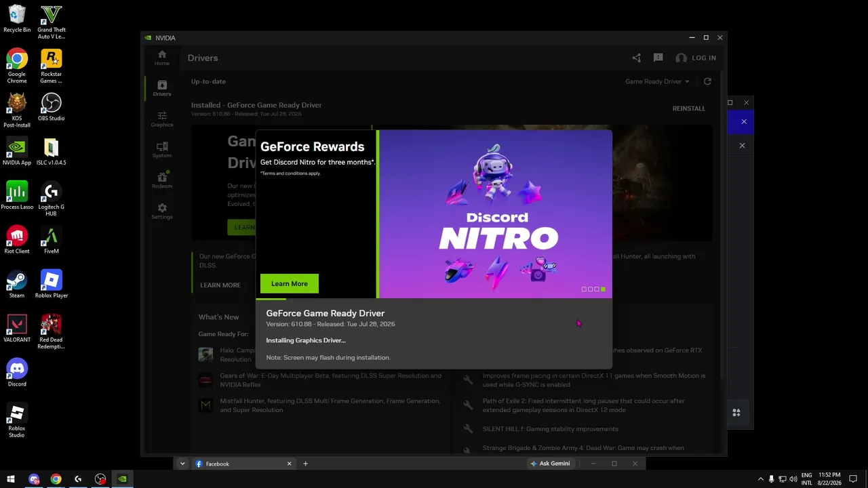The height and width of the screenshot is (488, 868).
Task: Expand the Game Ready Driver dropdown
Action: 657,81
